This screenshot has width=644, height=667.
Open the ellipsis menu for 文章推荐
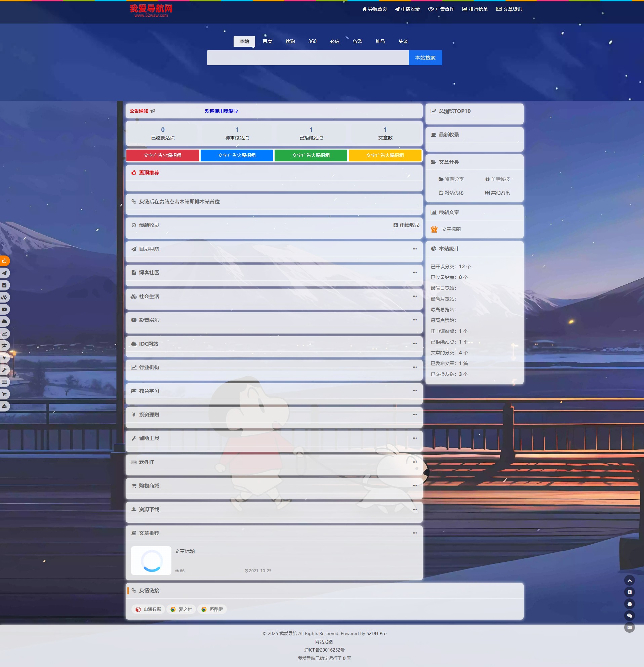click(414, 533)
